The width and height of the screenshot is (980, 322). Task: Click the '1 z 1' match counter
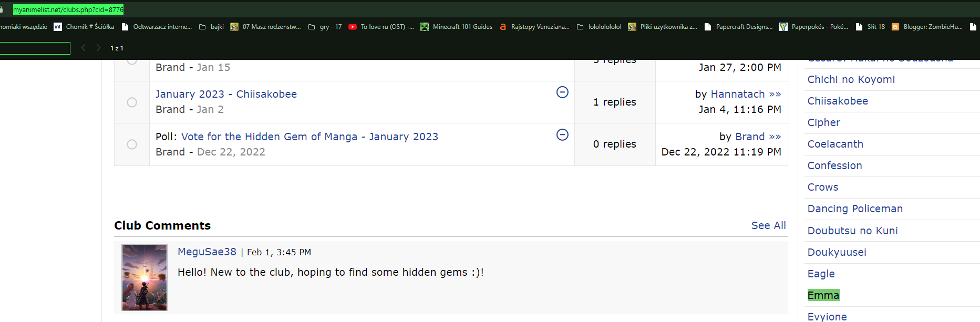[x=117, y=48]
